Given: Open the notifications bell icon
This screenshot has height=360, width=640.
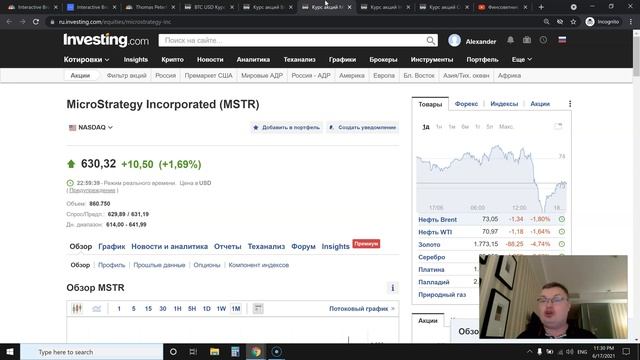Looking at the screenshot, I should click(510, 40).
